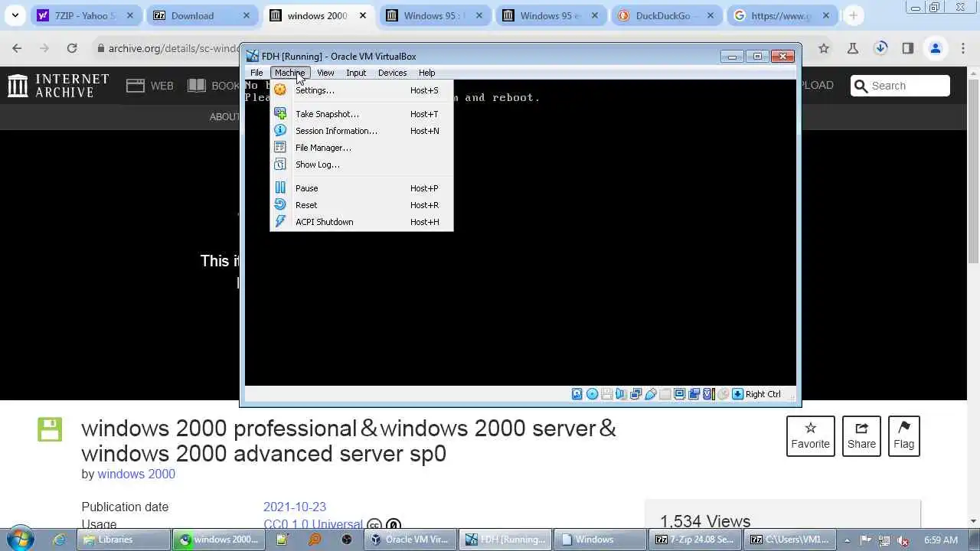Switch to the Download browser tab
The height and width of the screenshot is (551, 980).
202,15
